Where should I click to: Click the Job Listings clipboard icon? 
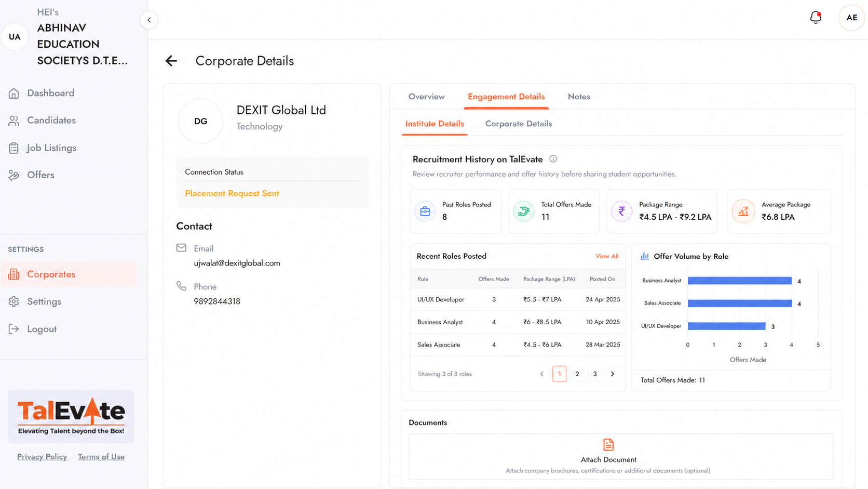(14, 148)
